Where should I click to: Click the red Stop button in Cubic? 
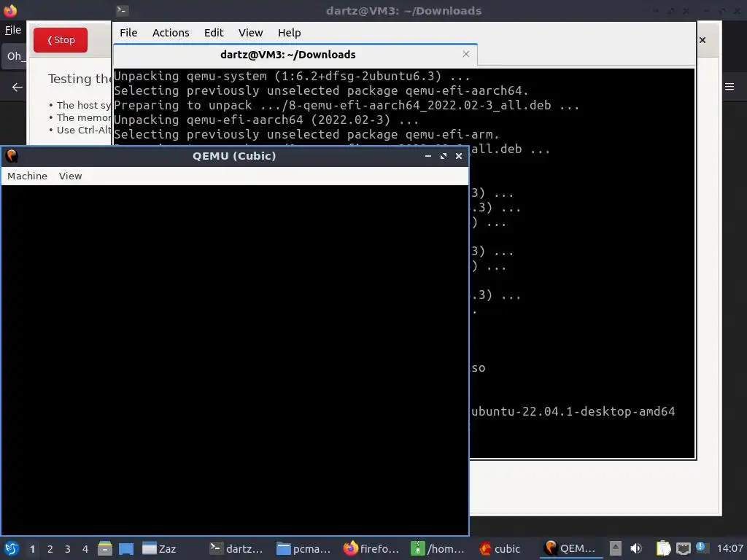[x=61, y=40]
